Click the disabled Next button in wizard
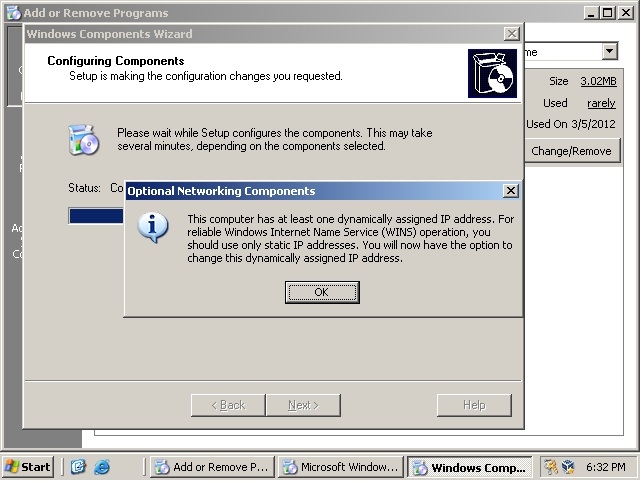This screenshot has height=484, width=643. click(303, 405)
